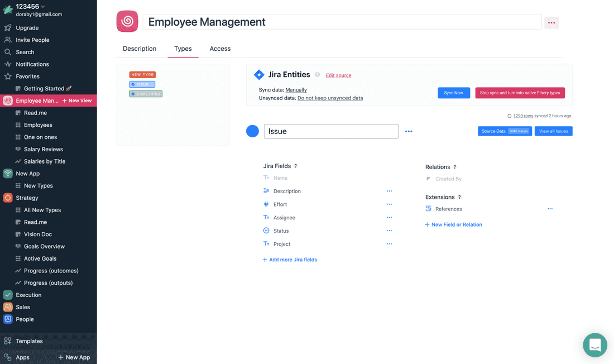The height and width of the screenshot is (364, 614).
Task: Switch to the Access tab
Action: pos(220,49)
